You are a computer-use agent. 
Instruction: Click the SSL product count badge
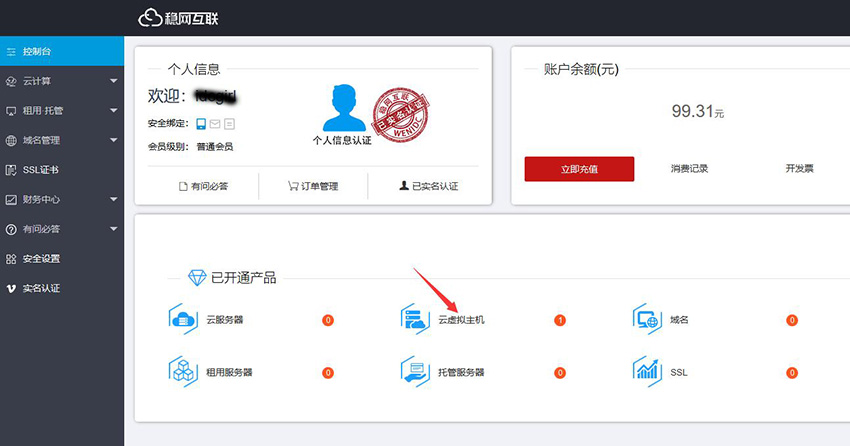[792, 373]
